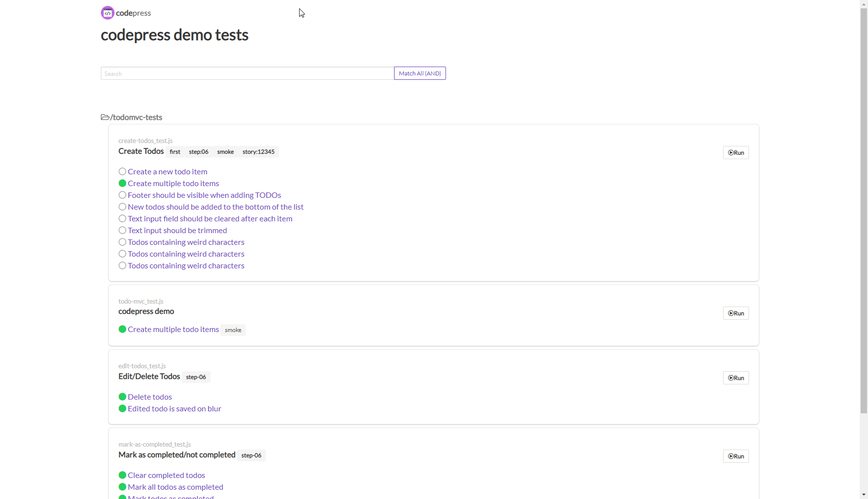Click the create-todos_test.js file name
This screenshot has height=499, width=868.
pos(145,141)
